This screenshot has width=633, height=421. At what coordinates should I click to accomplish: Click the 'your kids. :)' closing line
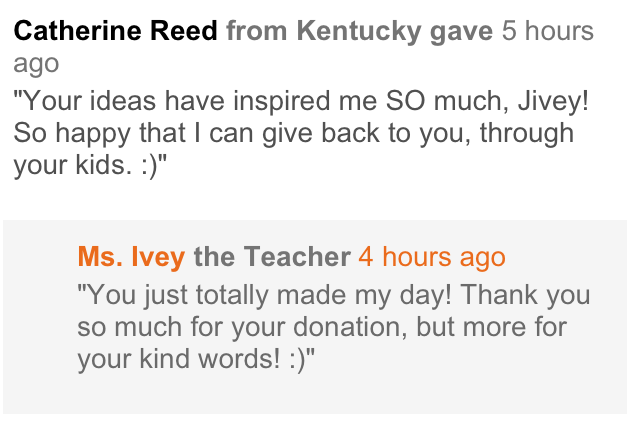click(x=90, y=165)
